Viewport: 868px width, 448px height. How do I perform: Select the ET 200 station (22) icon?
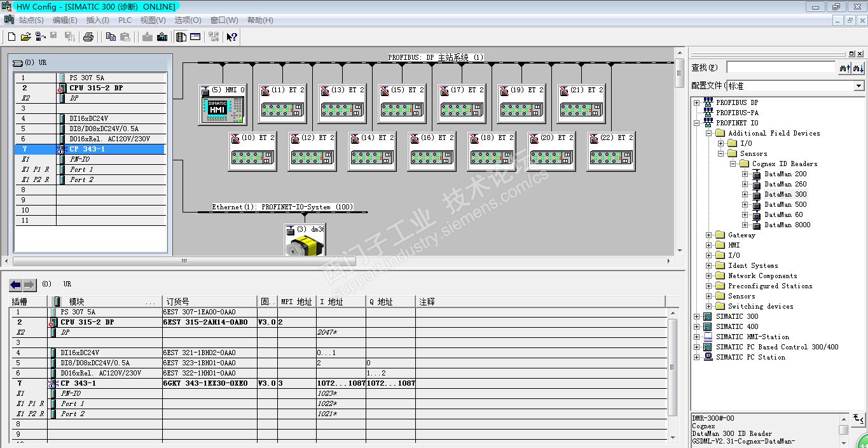pos(611,151)
